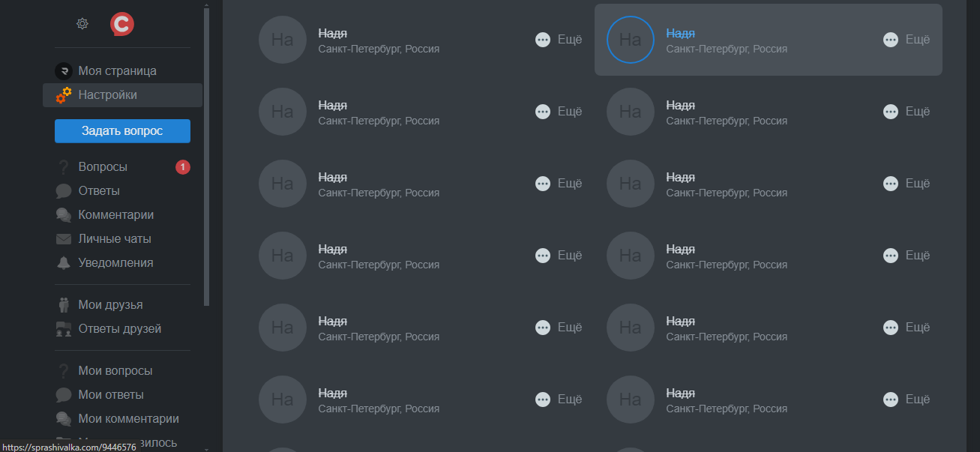Click the Мои друзья people icon
Image resolution: width=980 pixels, height=452 pixels.
pyautogui.click(x=64, y=304)
